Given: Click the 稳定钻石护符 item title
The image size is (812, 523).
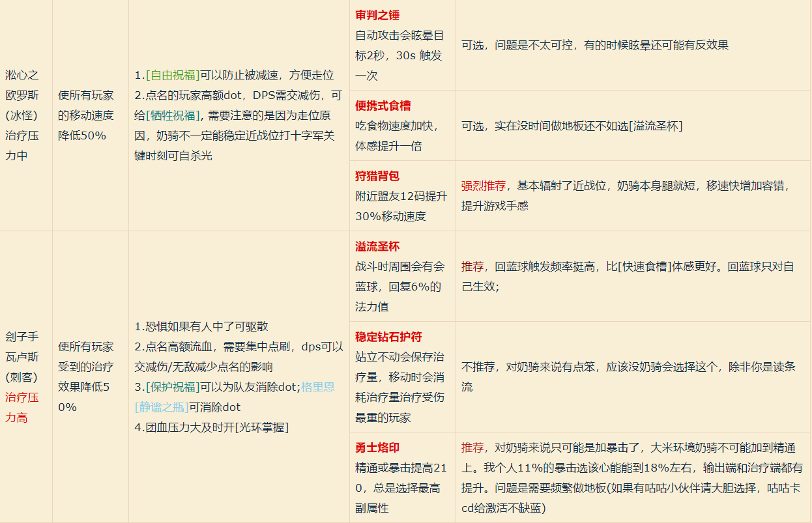Looking at the screenshot, I should click(388, 337).
